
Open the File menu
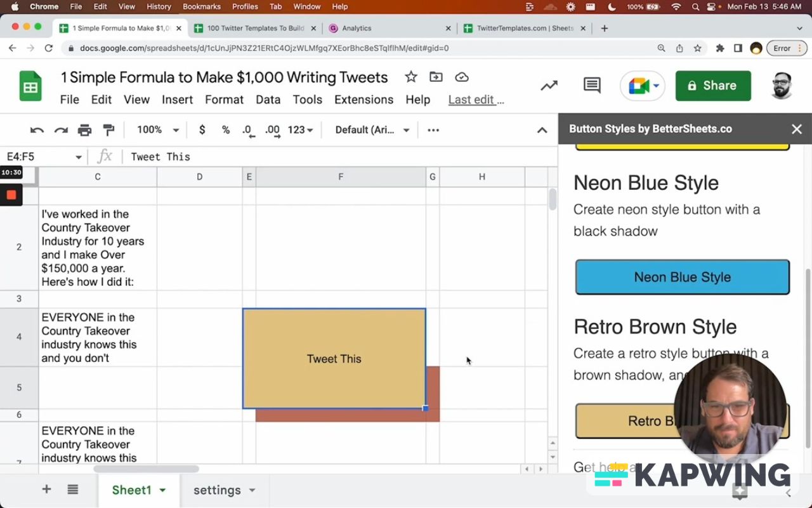[70, 100]
